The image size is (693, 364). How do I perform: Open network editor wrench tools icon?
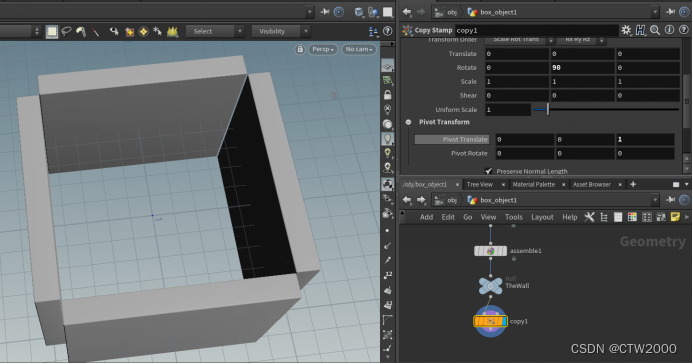(590, 217)
